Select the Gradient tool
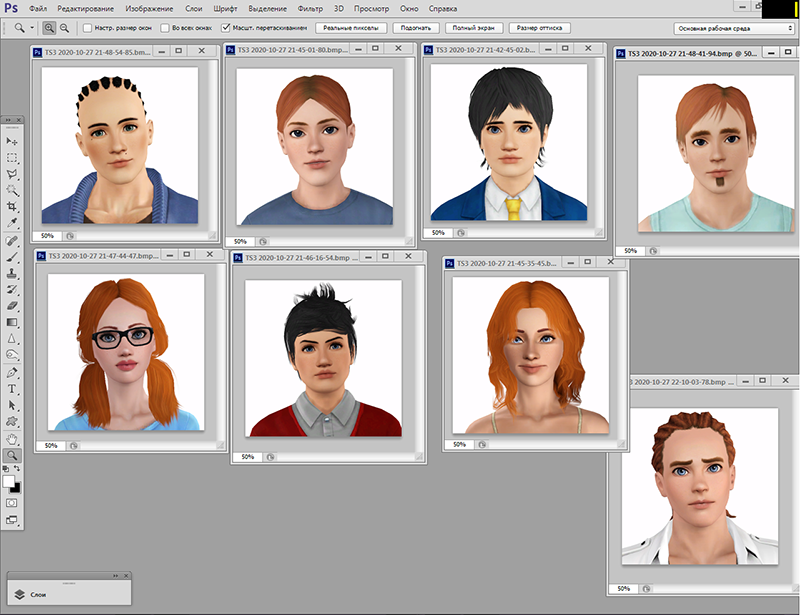 [x=12, y=322]
